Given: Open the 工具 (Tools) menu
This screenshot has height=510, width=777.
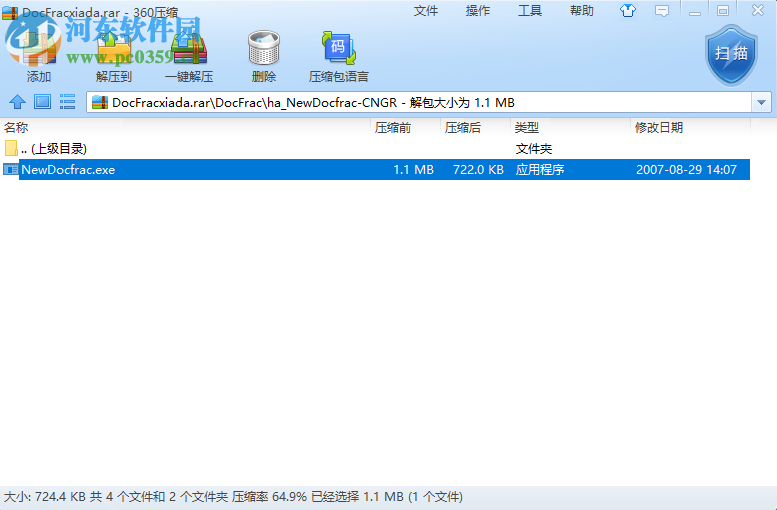Looking at the screenshot, I should pyautogui.click(x=530, y=11).
